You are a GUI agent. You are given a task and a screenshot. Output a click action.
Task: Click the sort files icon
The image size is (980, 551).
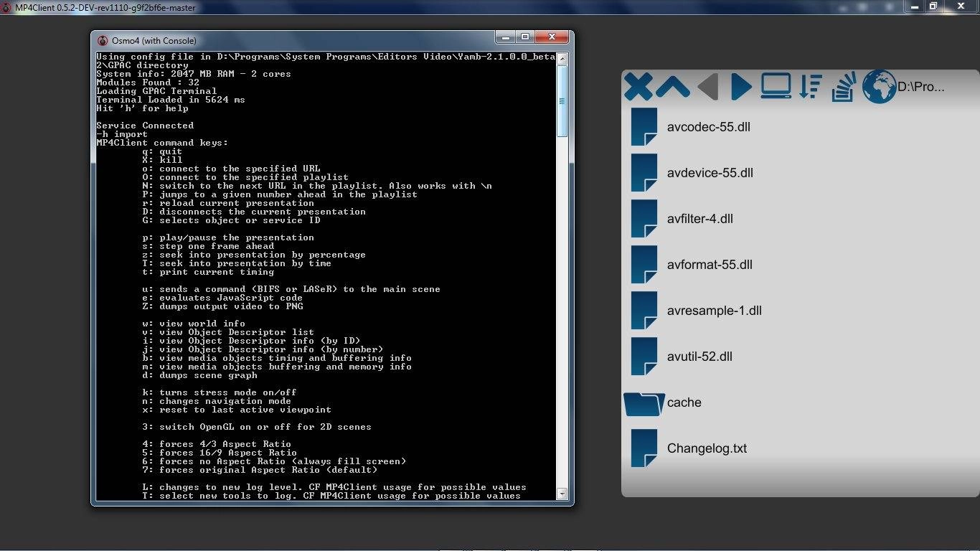(x=811, y=86)
